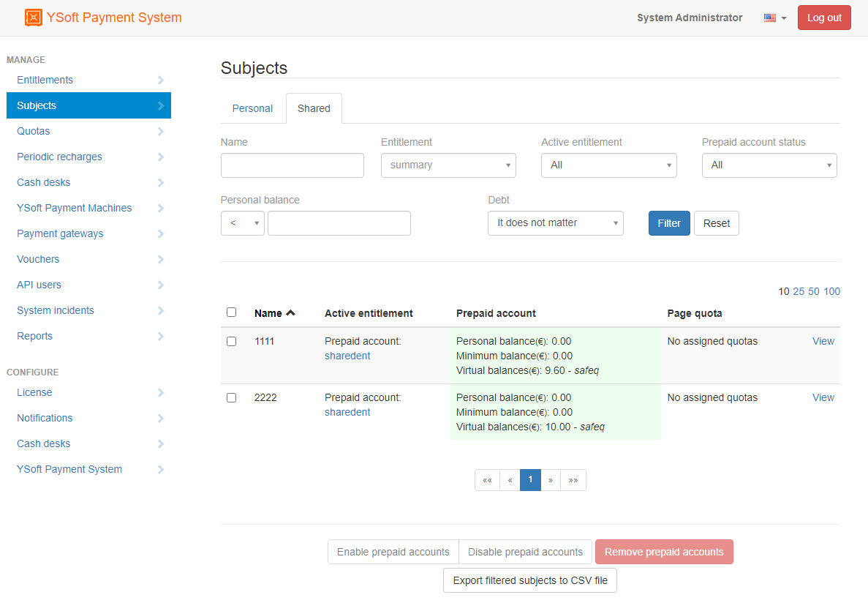Click the YSoft Payment System logo icon

[34, 18]
